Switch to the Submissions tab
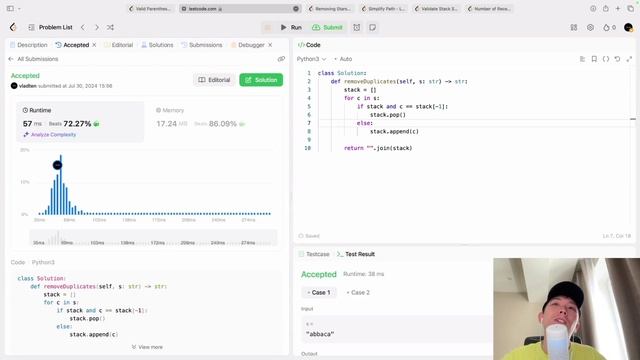Viewport: 640px width, 360px height. click(202, 45)
